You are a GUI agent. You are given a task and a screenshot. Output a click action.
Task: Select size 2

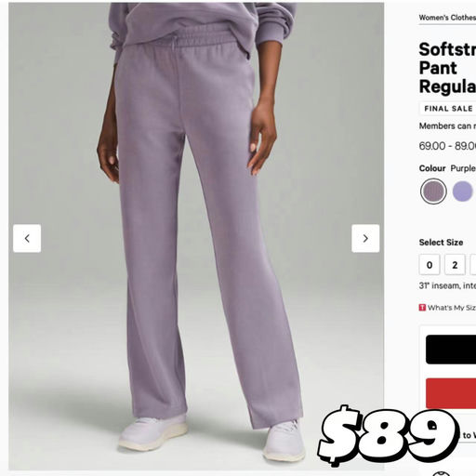pyautogui.click(x=455, y=265)
